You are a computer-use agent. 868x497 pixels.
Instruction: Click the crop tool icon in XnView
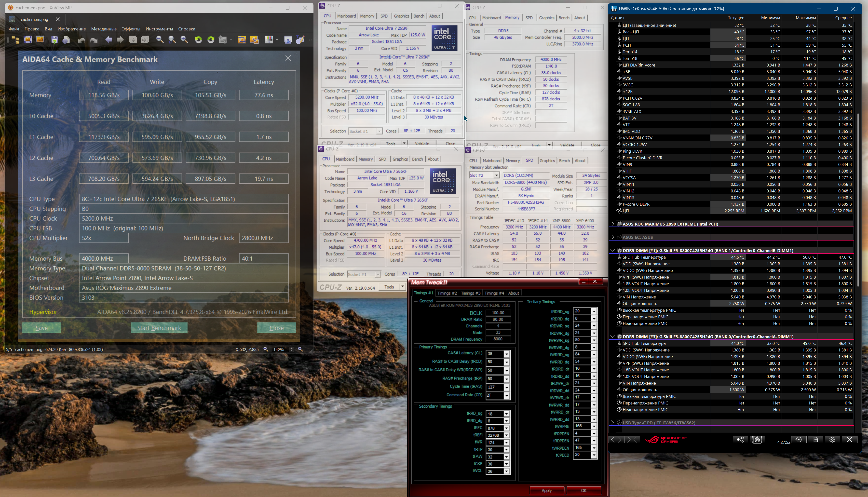tap(242, 40)
